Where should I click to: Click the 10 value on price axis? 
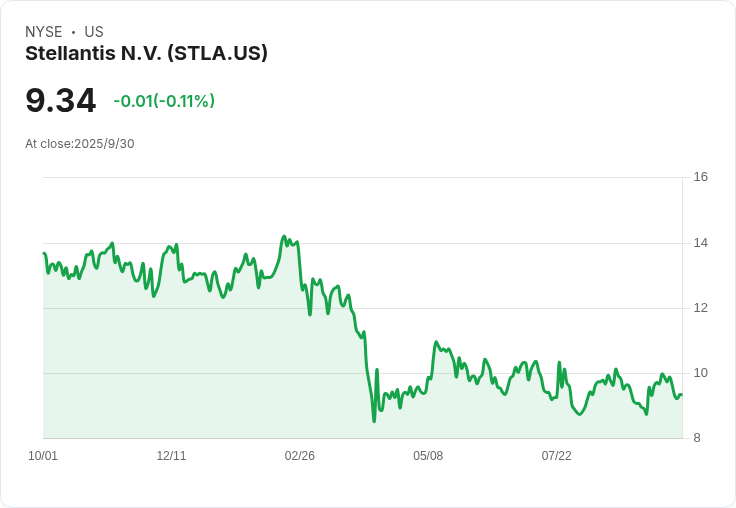(700, 373)
